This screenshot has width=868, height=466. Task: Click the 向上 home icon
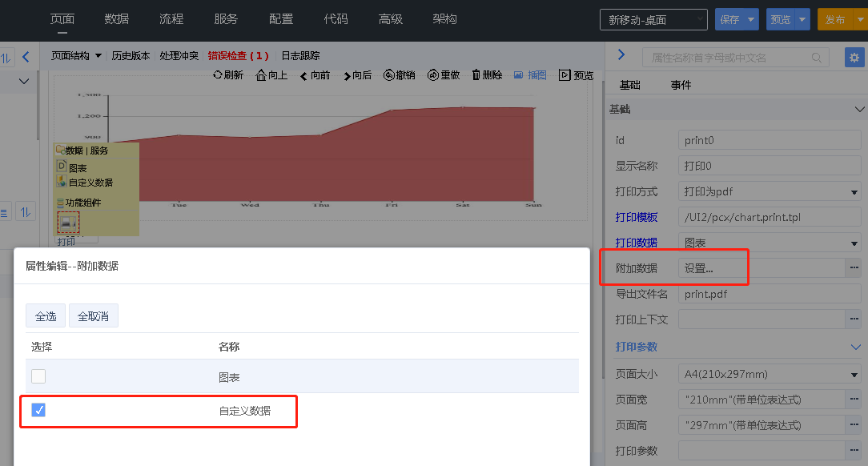coord(261,75)
